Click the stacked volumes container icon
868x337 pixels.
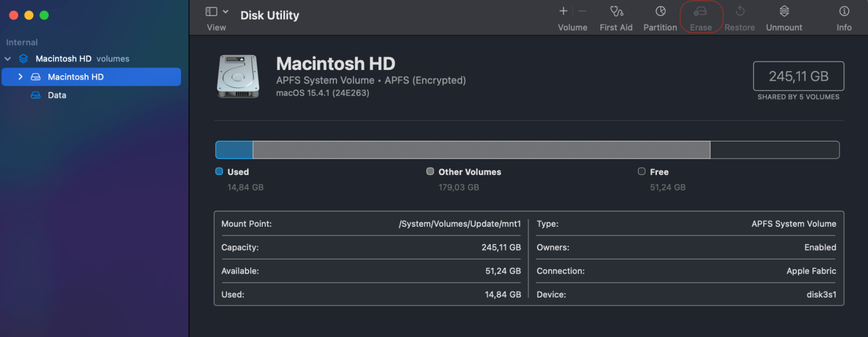(23, 59)
